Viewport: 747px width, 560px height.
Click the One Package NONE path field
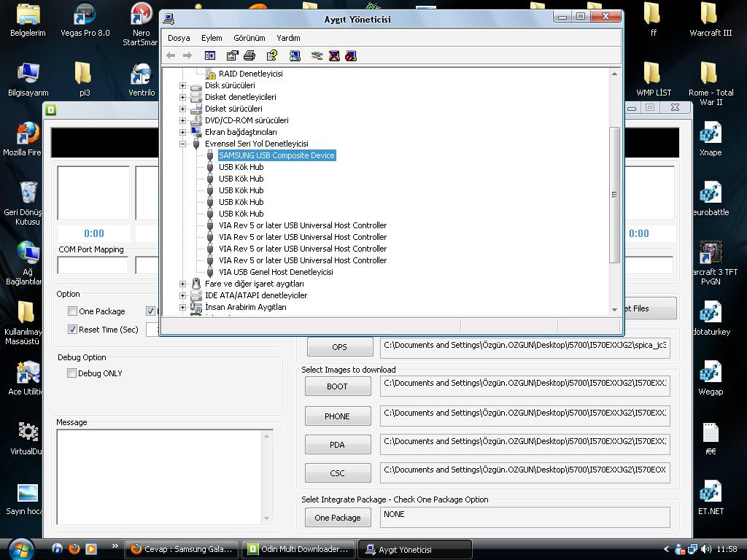(525, 518)
